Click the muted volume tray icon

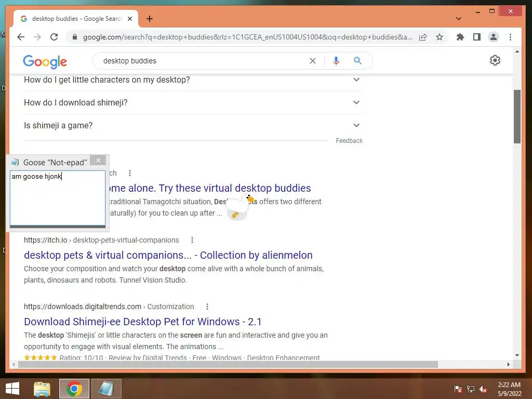tap(483, 389)
